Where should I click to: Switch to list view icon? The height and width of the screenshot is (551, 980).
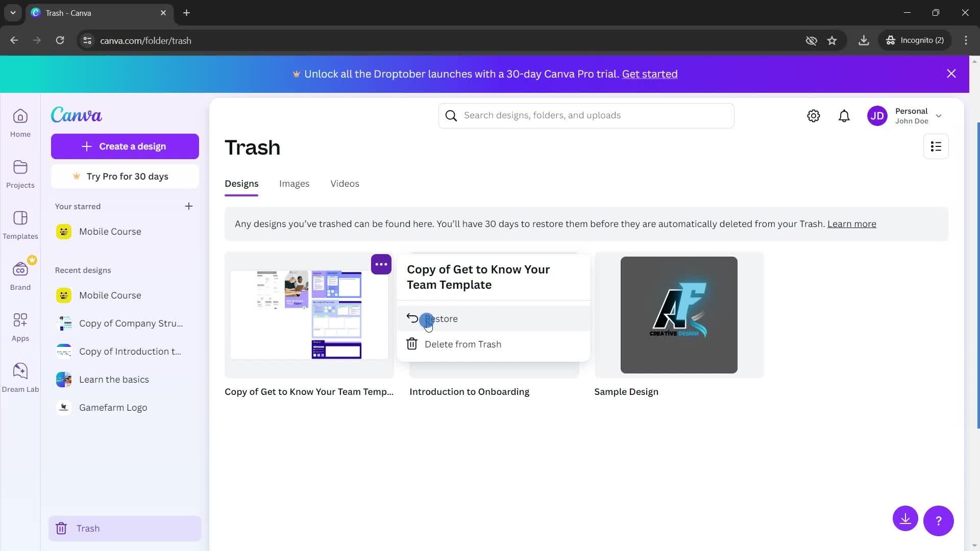936,147
